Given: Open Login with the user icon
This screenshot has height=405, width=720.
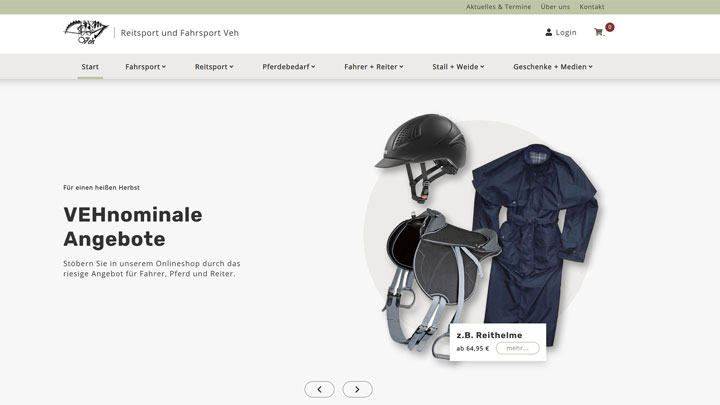Looking at the screenshot, I should 561,32.
